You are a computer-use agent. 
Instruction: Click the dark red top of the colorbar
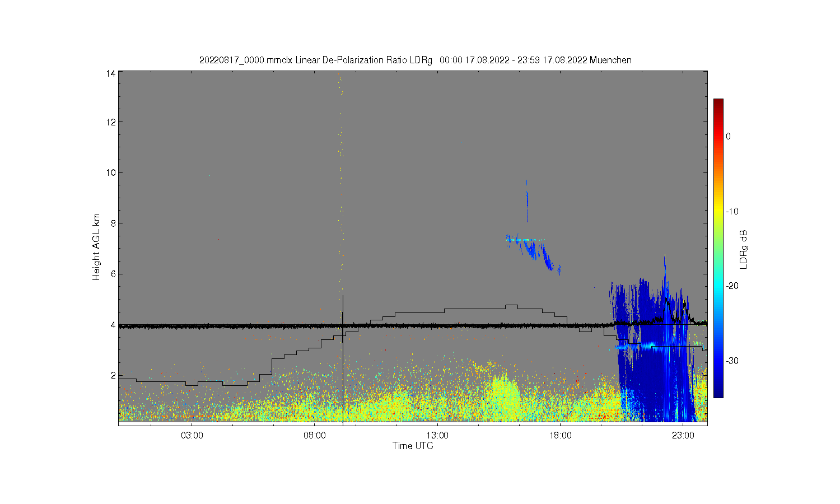click(718, 105)
